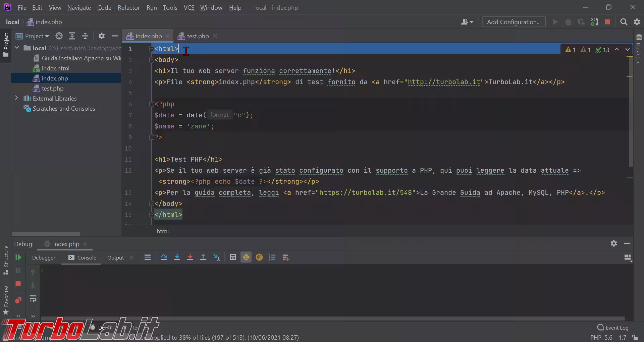Switch to the test.php editor tab

tap(198, 36)
